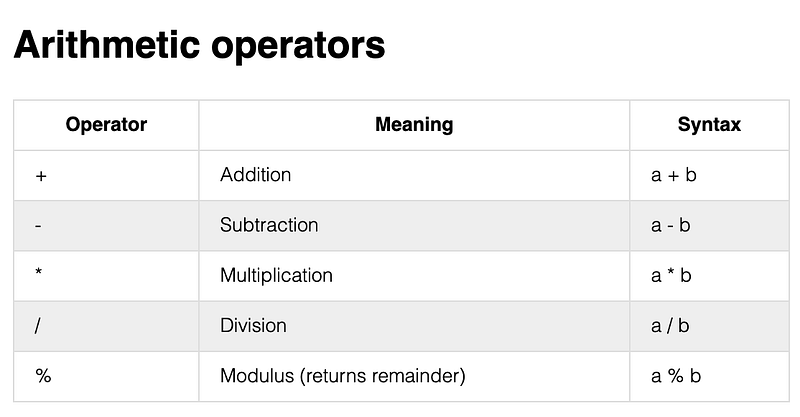Screen dimensions: 800x417
Task: Select the Meaning column header
Action: pos(414,125)
